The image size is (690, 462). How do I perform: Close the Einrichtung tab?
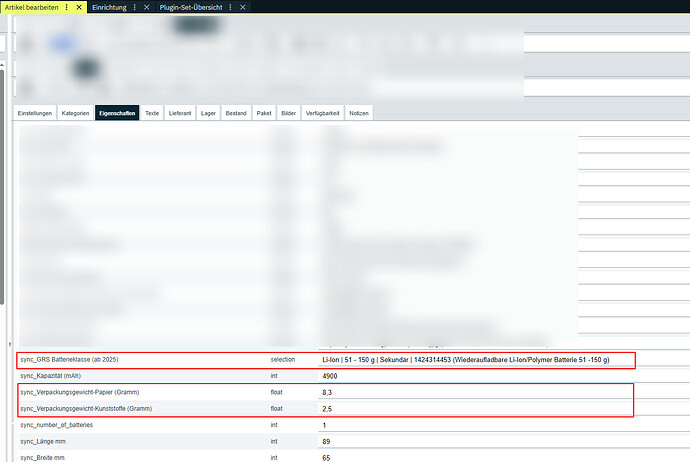pyautogui.click(x=146, y=7)
